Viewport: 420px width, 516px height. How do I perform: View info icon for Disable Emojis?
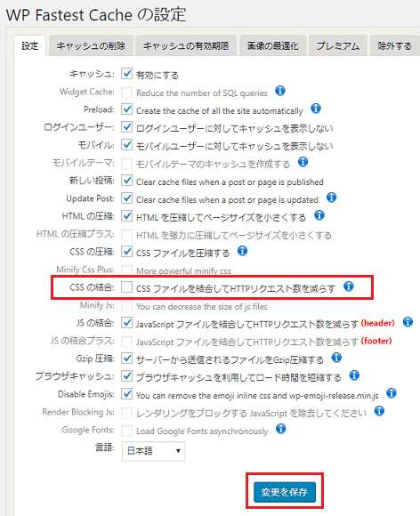pos(391,393)
